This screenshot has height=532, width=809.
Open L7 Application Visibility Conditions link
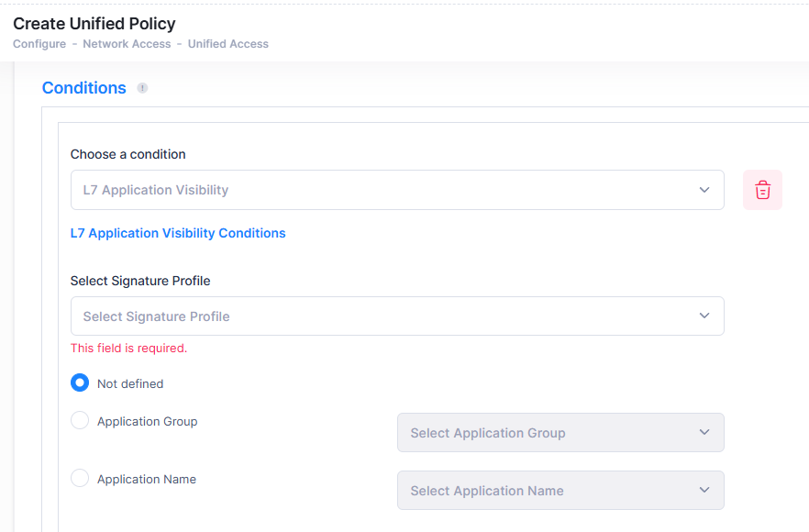[178, 233]
